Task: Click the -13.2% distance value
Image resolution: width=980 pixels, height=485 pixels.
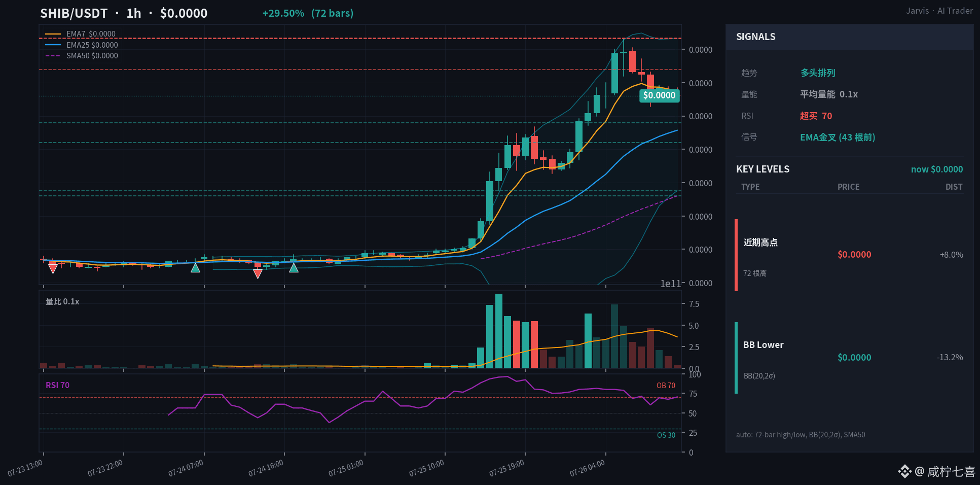Action: [x=950, y=357]
